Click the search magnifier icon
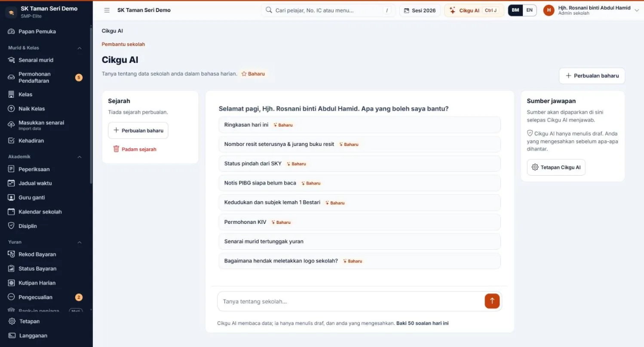 click(269, 10)
